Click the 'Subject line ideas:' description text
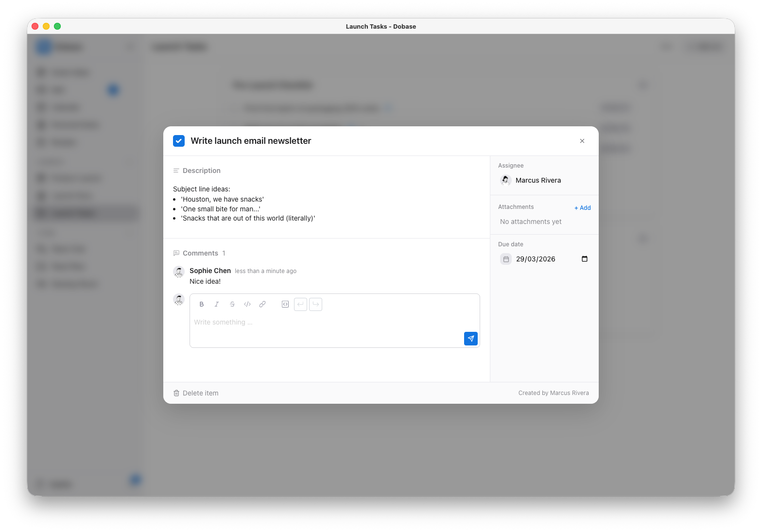The image size is (762, 532). pyautogui.click(x=202, y=189)
